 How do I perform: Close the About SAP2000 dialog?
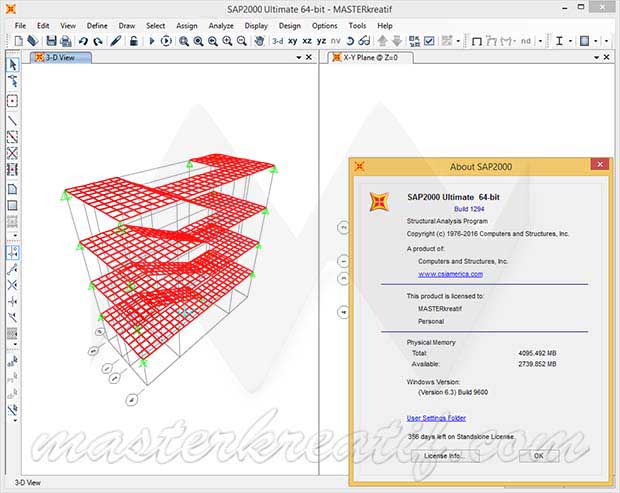pos(600,164)
